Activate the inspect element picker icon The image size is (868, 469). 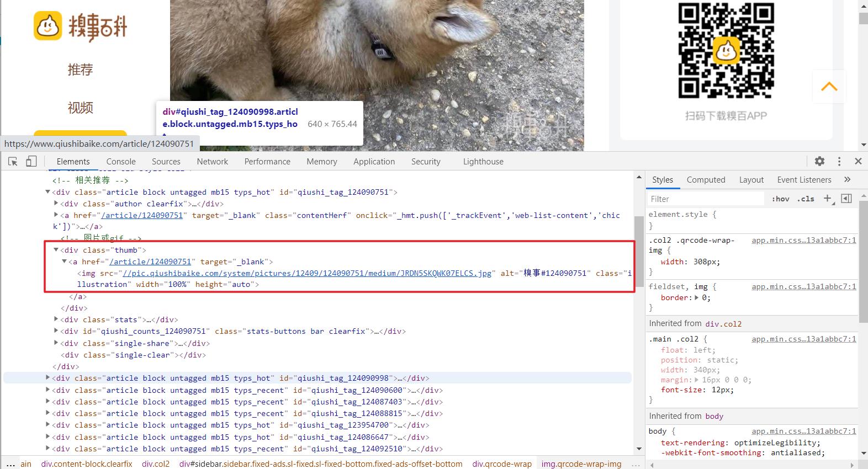13,161
